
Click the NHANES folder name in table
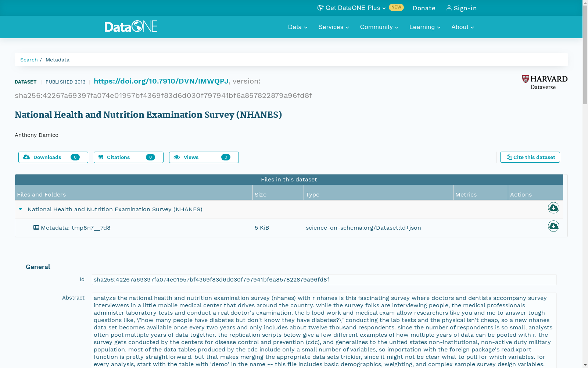click(x=115, y=209)
